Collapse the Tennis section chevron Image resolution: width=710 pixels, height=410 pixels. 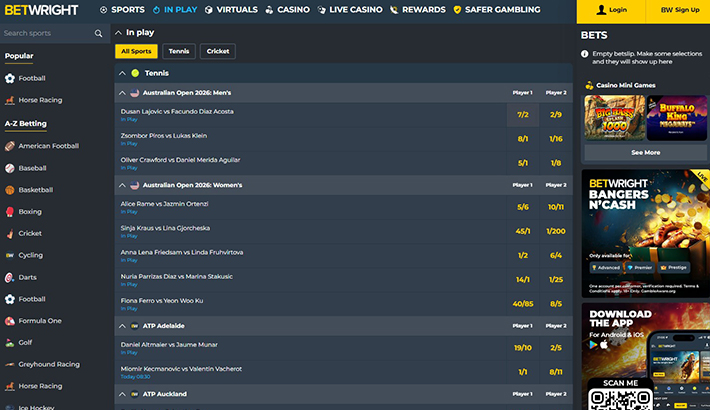(x=122, y=73)
